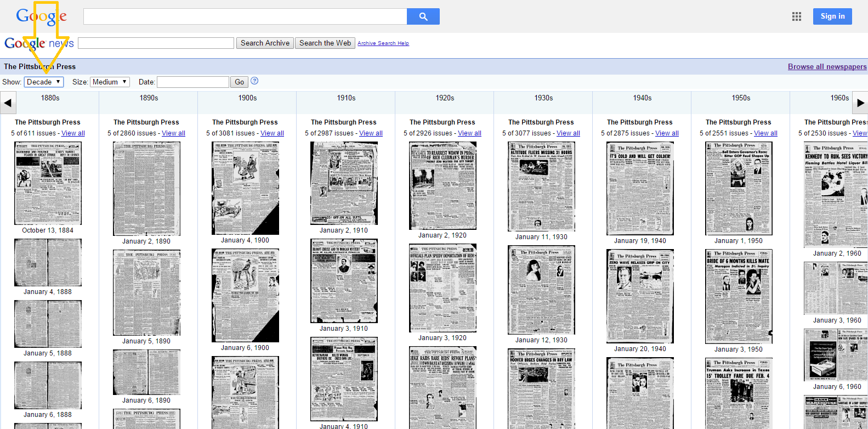Image resolution: width=868 pixels, height=429 pixels.
Task: Open the January 4, 1888 issue thumbnail
Action: [x=48, y=262]
